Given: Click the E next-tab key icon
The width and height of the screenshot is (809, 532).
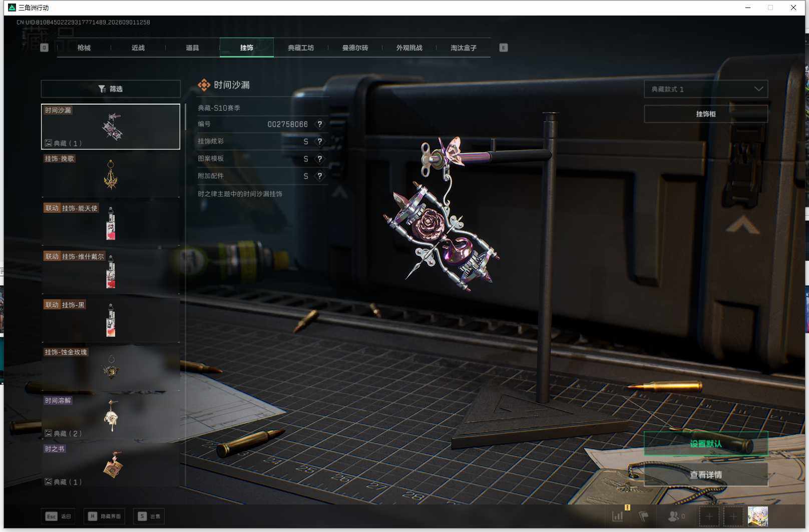Looking at the screenshot, I should [x=504, y=48].
